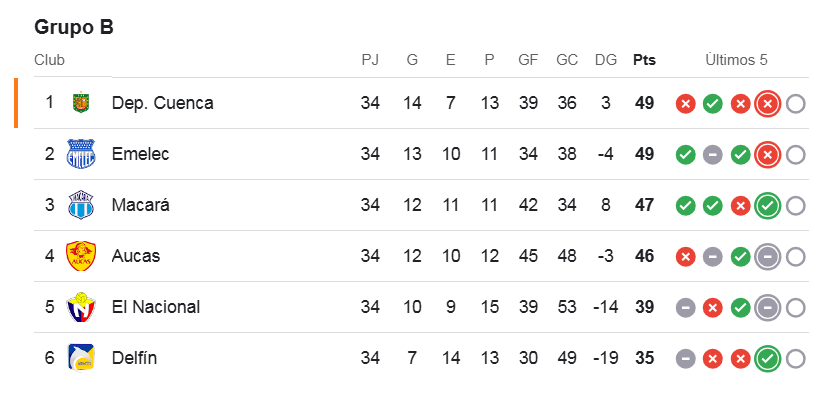Open the Emelec team name link
This screenshot has height=407, width=830.
pos(141,154)
